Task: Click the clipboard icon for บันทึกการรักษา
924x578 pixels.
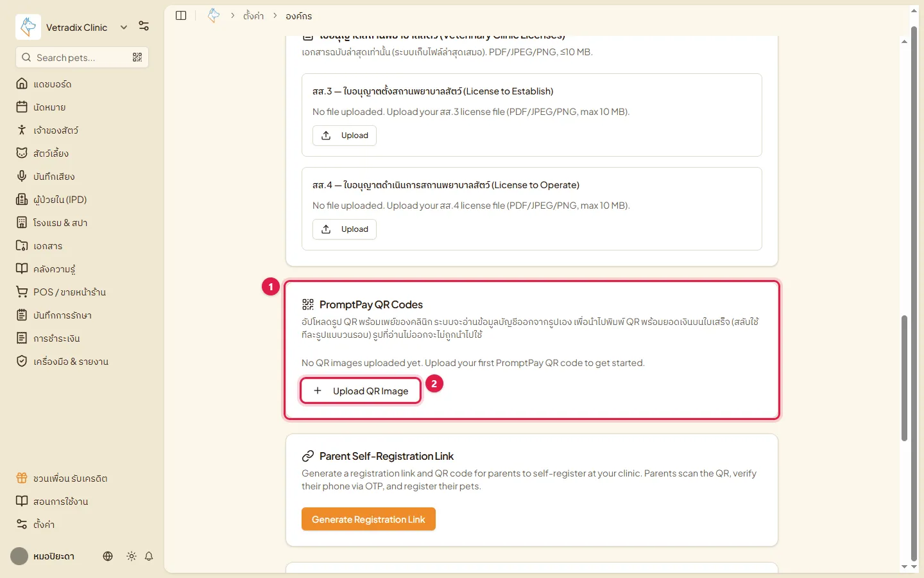Action: [22, 315]
